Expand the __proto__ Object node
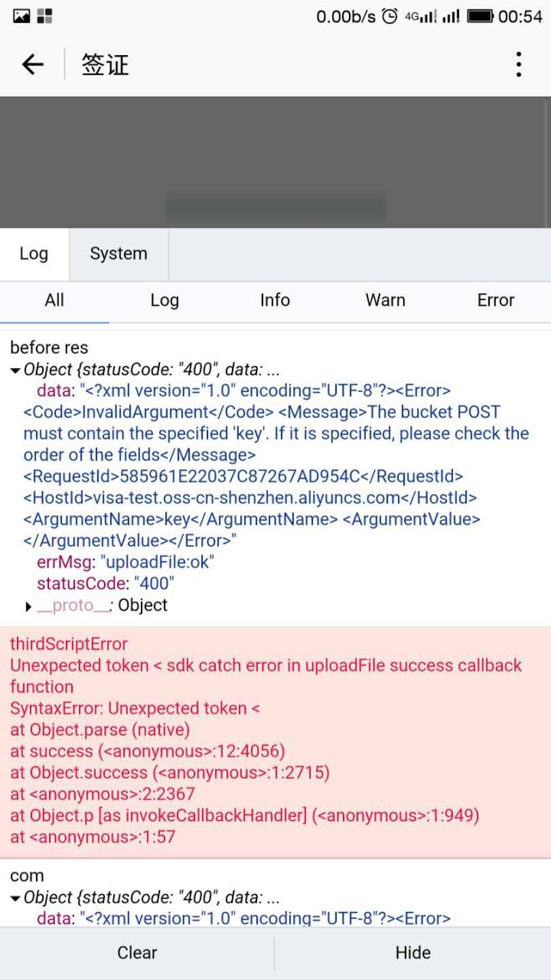The image size is (551, 980). pyautogui.click(x=29, y=606)
